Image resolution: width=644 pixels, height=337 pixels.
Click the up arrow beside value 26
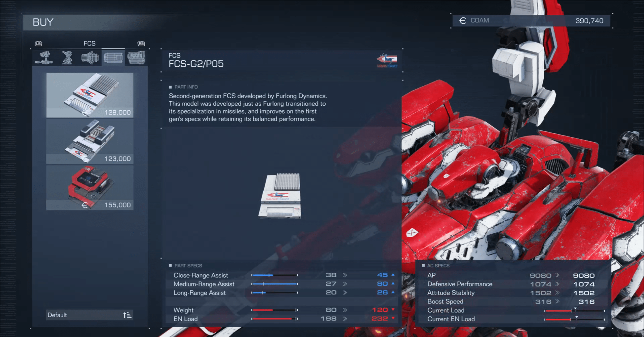click(393, 292)
